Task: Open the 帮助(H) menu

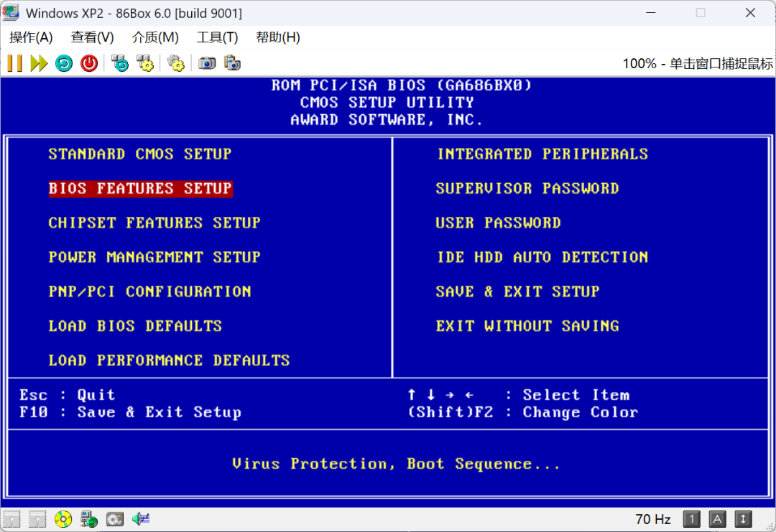Action: [x=277, y=37]
